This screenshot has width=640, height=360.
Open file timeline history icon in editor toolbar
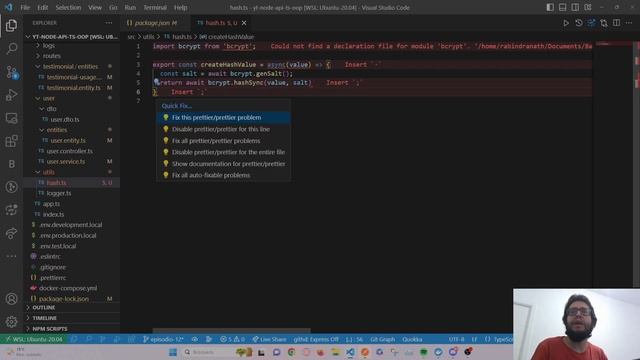pyautogui.click(x=579, y=23)
